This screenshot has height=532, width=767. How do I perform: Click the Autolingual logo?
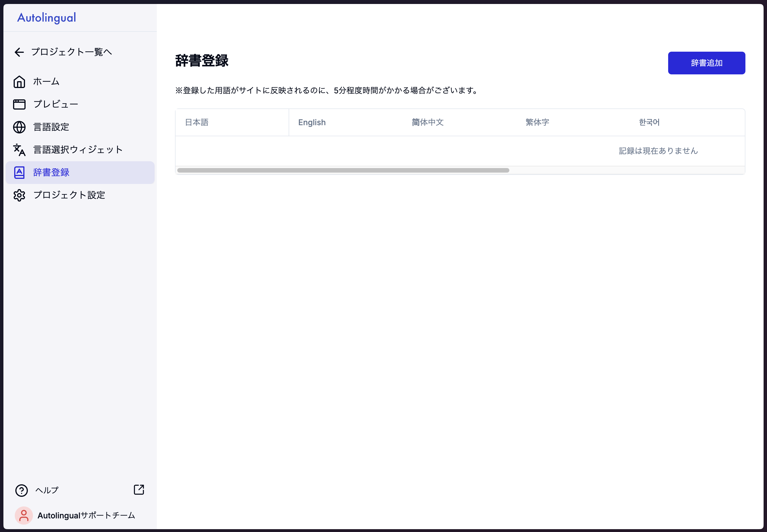click(46, 18)
